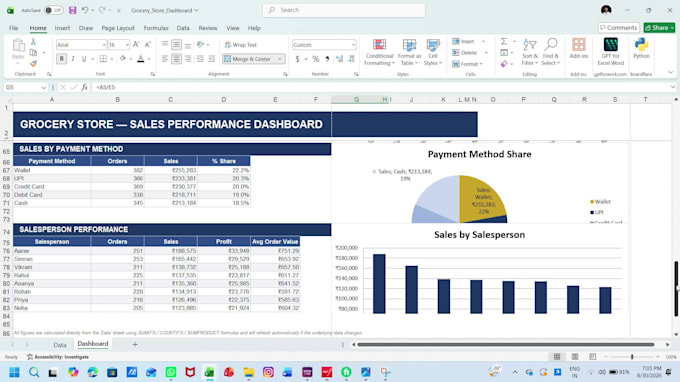The width and height of the screenshot is (680, 382).
Task: Click the horizontal scrollbar
Action: (506, 344)
